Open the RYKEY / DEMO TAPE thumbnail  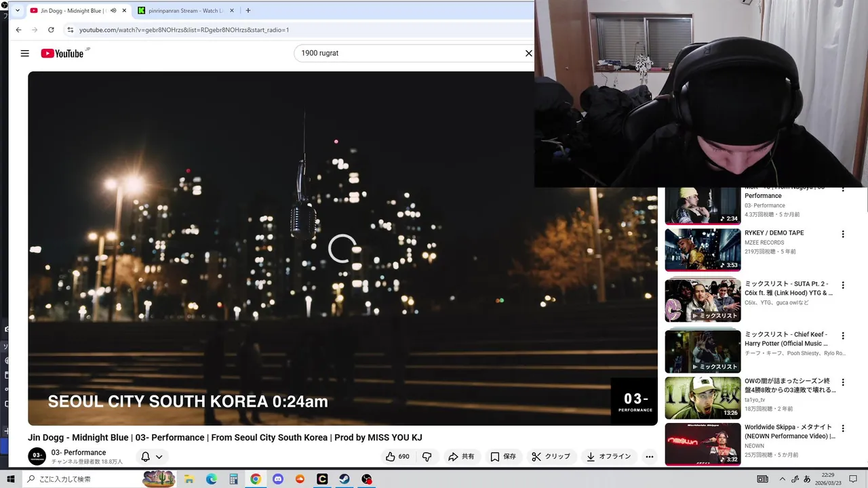[703, 249]
